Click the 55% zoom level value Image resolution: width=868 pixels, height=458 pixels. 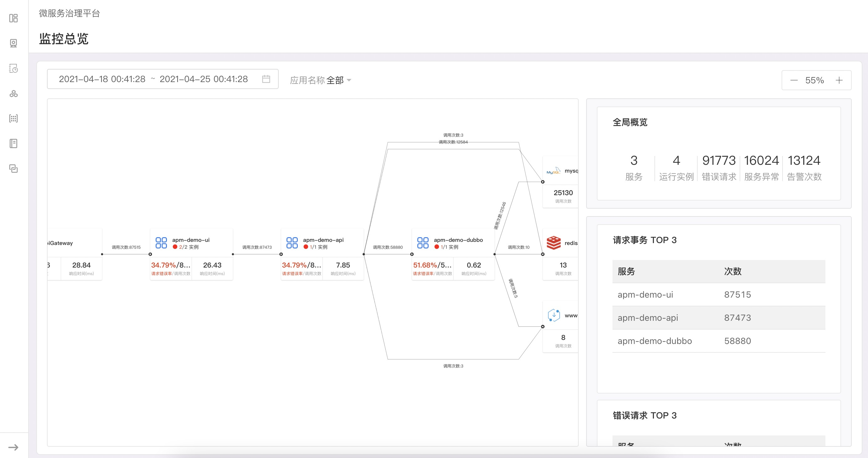pyautogui.click(x=814, y=80)
